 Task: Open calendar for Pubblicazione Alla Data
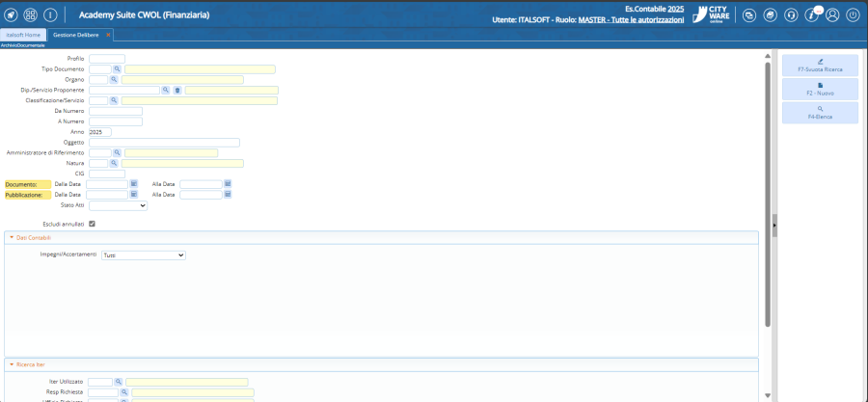coord(228,194)
